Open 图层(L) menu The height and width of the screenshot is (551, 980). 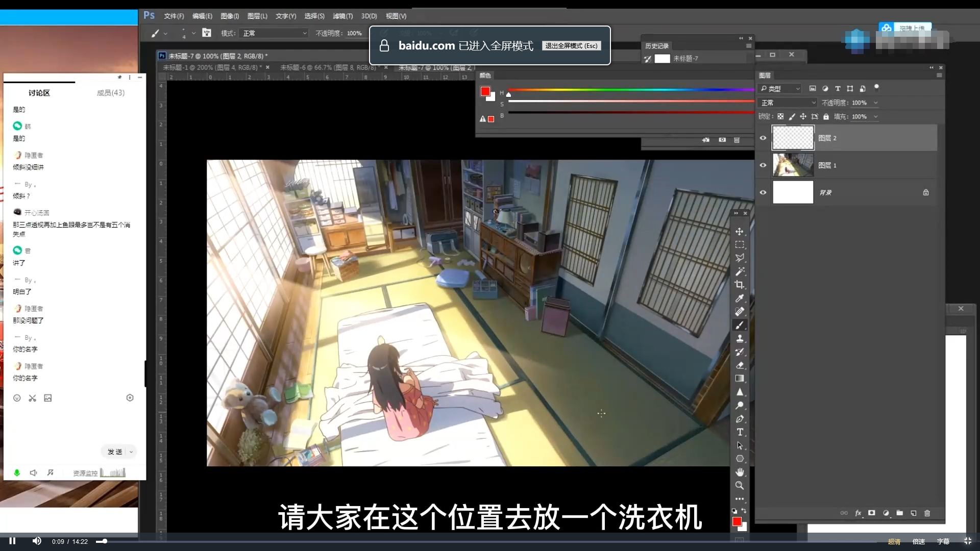[x=257, y=16]
